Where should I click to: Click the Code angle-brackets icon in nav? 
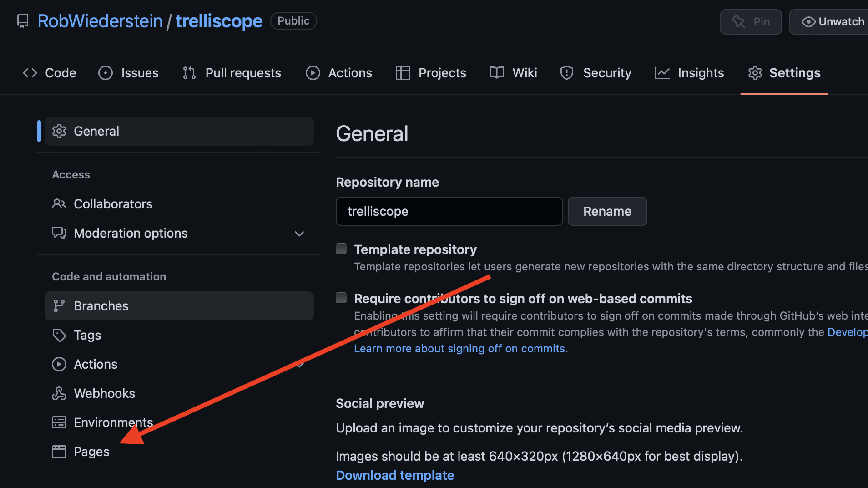[30, 73]
